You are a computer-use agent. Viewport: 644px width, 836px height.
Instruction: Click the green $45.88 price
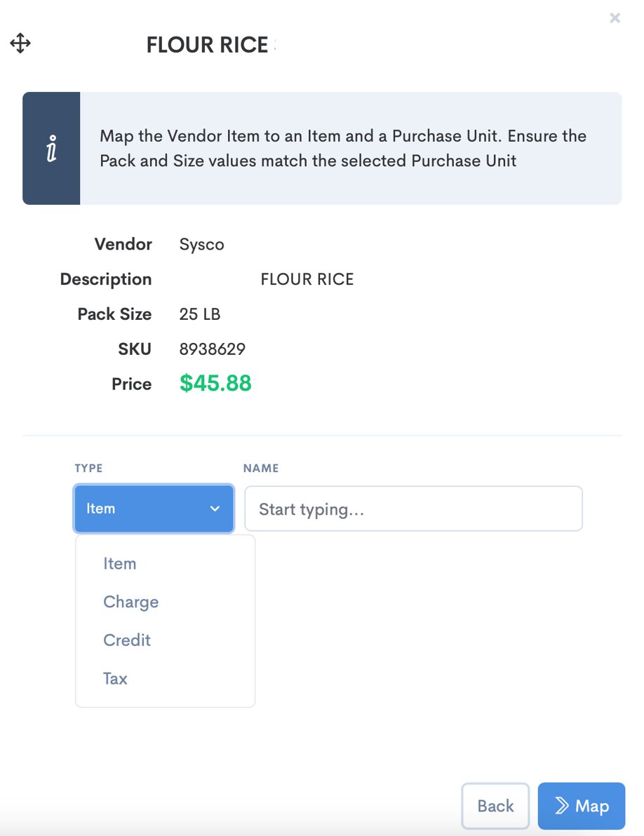tap(215, 384)
